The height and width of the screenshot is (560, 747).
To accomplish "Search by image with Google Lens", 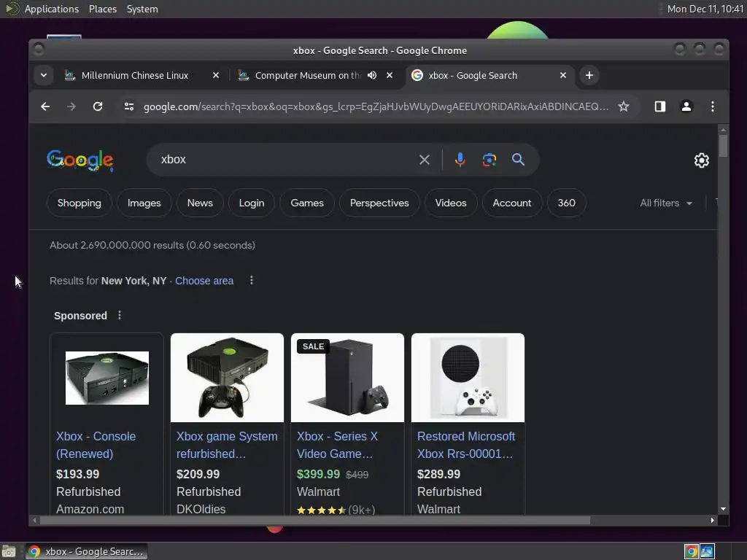I will (x=489, y=160).
